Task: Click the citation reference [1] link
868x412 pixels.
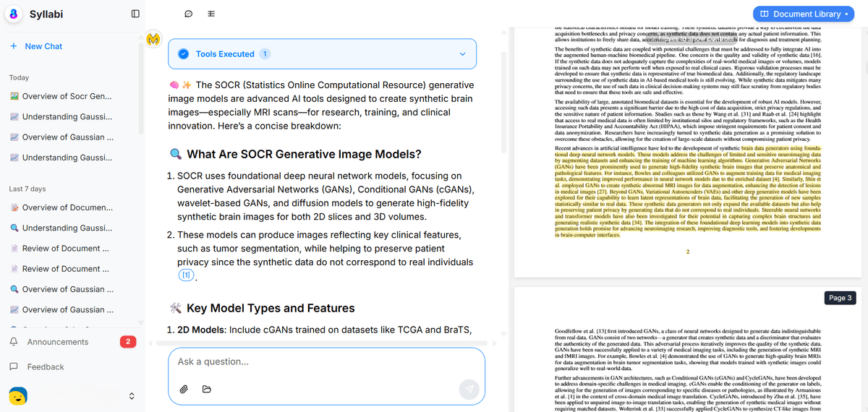Action: 187,275
